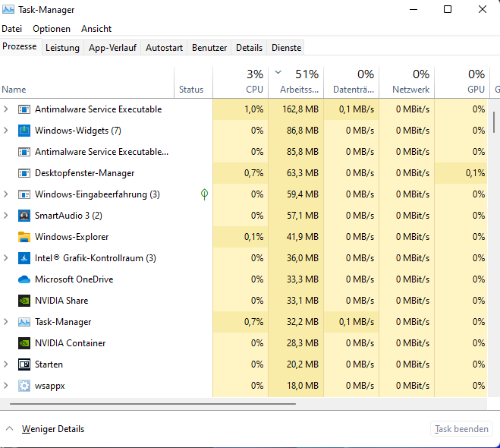
Task: Open the Autostart tab
Action: point(164,48)
